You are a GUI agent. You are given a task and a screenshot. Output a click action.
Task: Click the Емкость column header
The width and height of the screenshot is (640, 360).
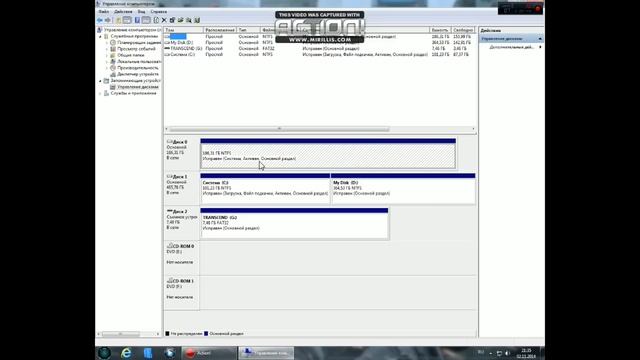(x=440, y=30)
